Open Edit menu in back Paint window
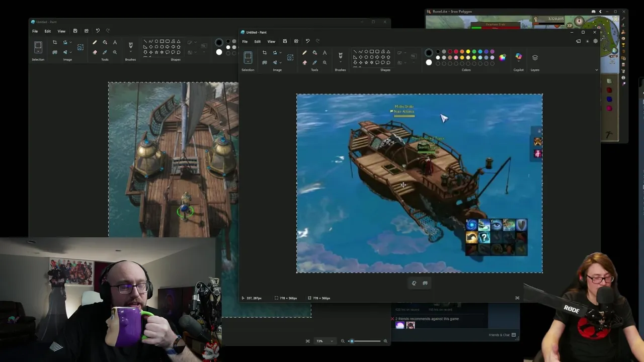The width and height of the screenshot is (644, 362). (48, 31)
